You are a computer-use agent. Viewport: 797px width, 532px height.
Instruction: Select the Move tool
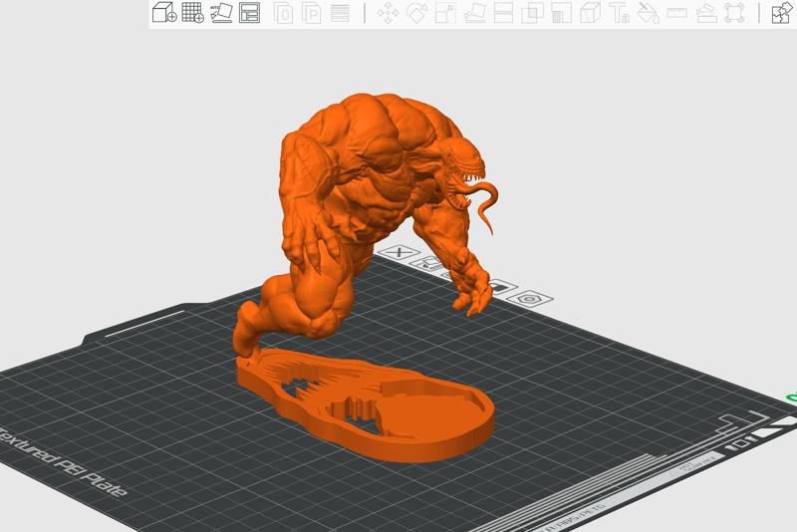point(388,13)
